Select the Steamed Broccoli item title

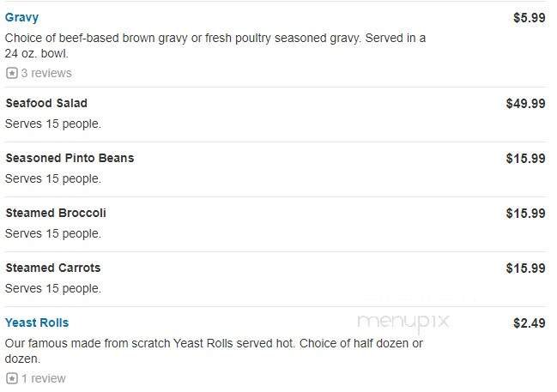pos(56,213)
